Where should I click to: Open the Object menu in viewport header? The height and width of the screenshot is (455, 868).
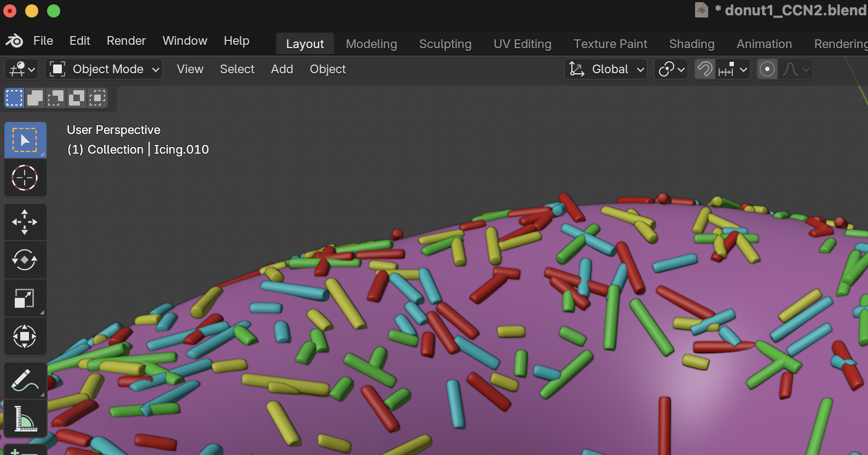tap(328, 69)
